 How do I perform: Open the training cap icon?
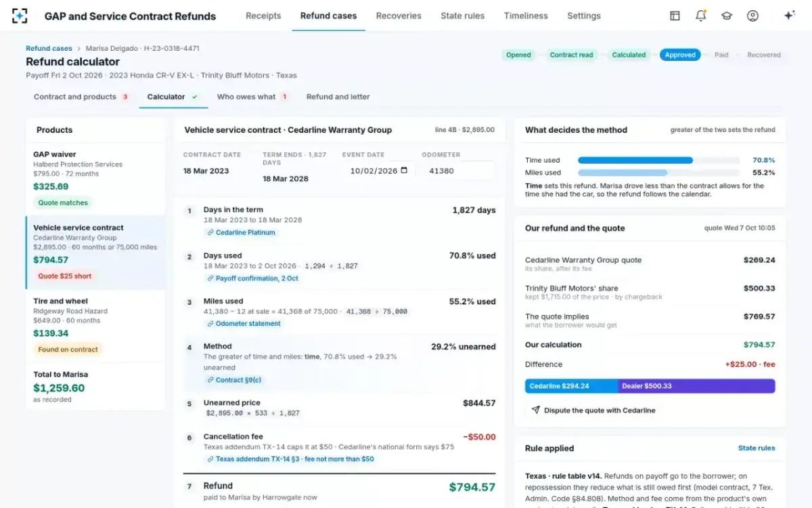tap(727, 16)
